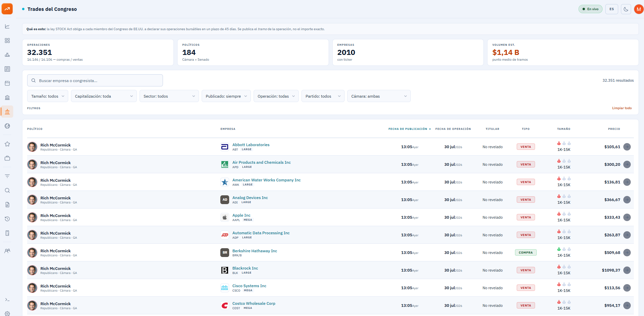This screenshot has width=644, height=316.
Task: Click Rich McCormick's name in the Cisco row
Action: point(55,286)
